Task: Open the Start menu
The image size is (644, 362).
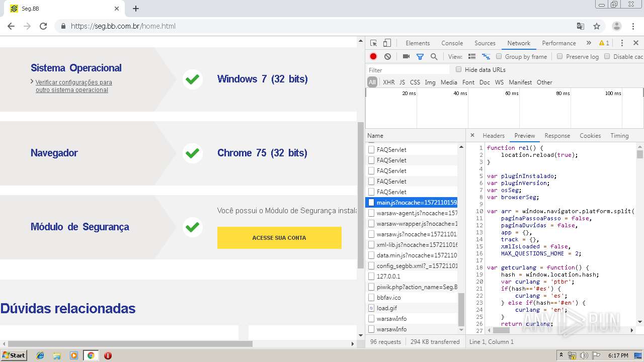Action: coord(14,355)
